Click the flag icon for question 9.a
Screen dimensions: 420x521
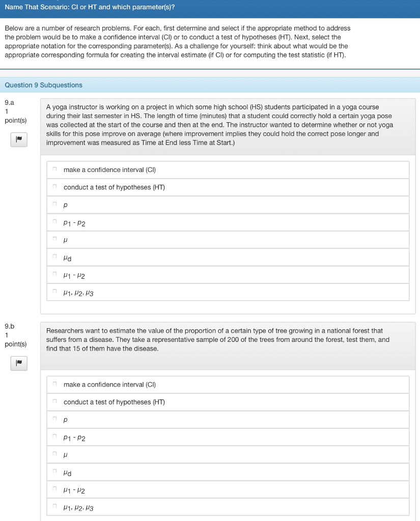pyautogui.click(x=18, y=139)
